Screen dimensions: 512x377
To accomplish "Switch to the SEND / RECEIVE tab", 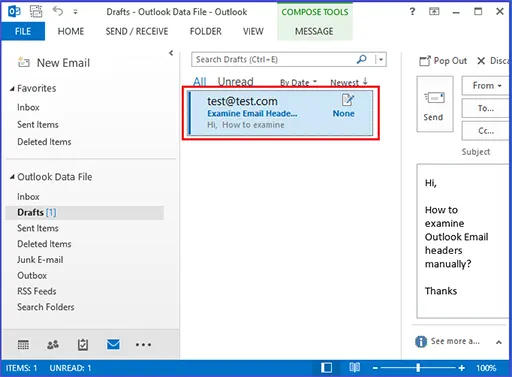I will [x=137, y=31].
